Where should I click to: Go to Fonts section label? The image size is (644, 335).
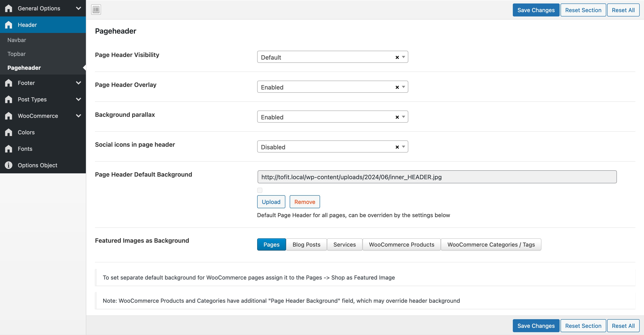[x=25, y=149]
